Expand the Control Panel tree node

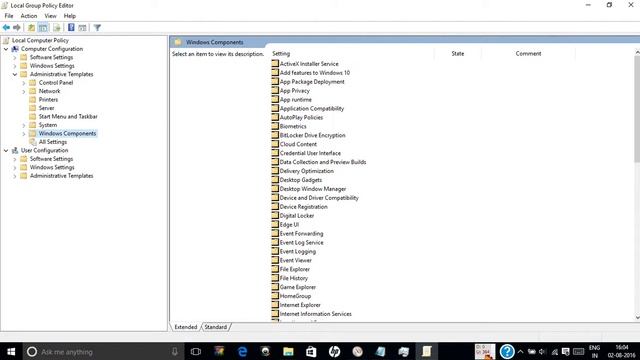tap(24, 83)
